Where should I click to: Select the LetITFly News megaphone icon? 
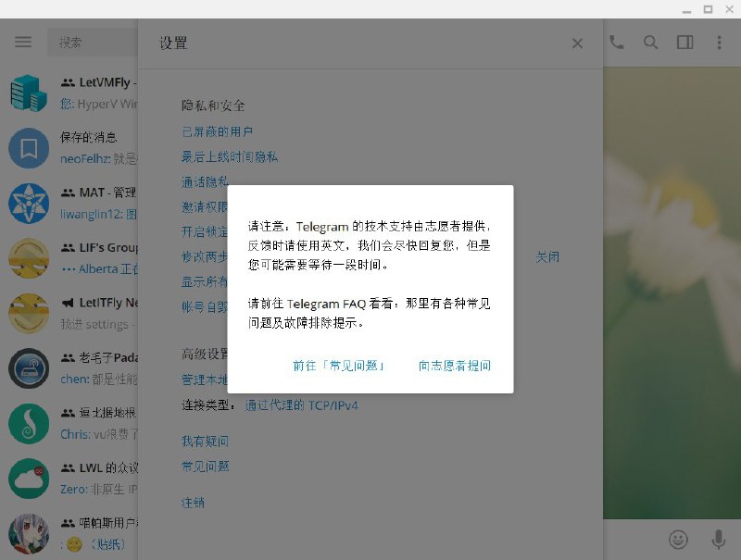point(68,303)
